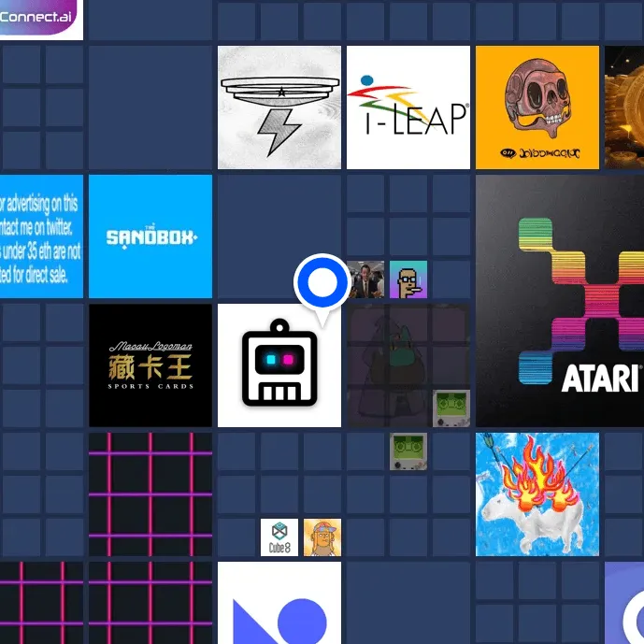This screenshot has width=644, height=644.
Task: Open the blue triangle and circle logo tile
Action: click(x=279, y=603)
